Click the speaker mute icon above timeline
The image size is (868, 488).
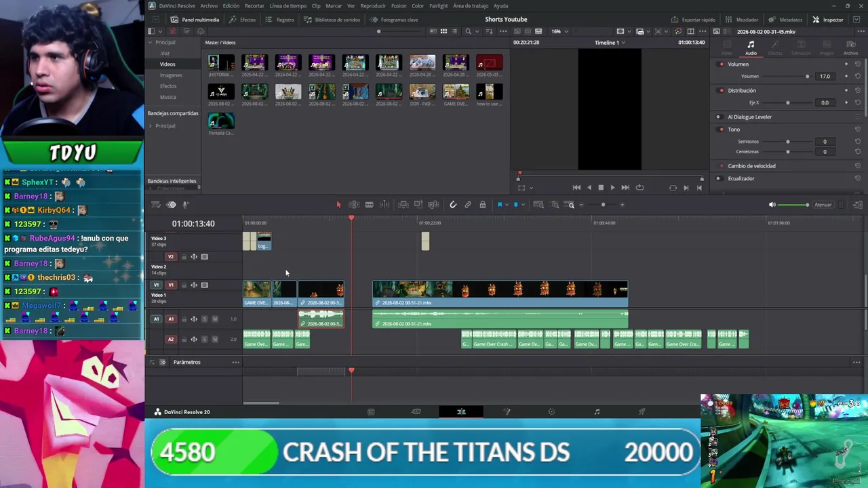tap(772, 205)
